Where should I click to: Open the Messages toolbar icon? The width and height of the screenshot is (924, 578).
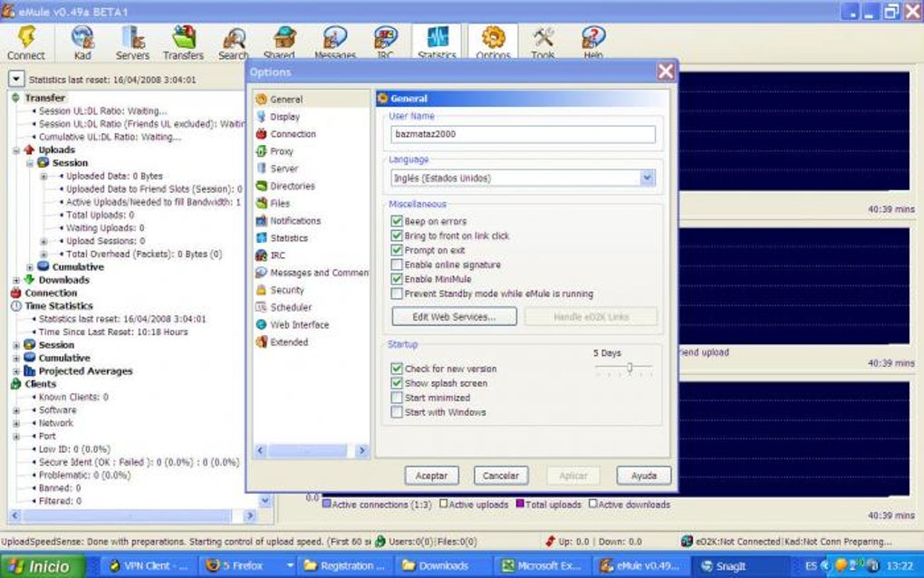pyautogui.click(x=334, y=36)
